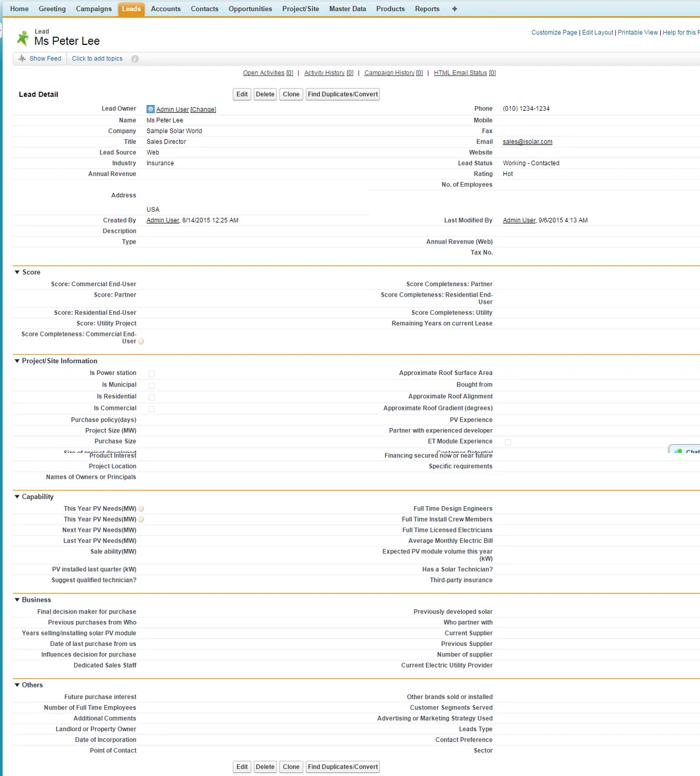This screenshot has width=700, height=776.
Task: Go to the Home tab
Action: click(x=19, y=9)
